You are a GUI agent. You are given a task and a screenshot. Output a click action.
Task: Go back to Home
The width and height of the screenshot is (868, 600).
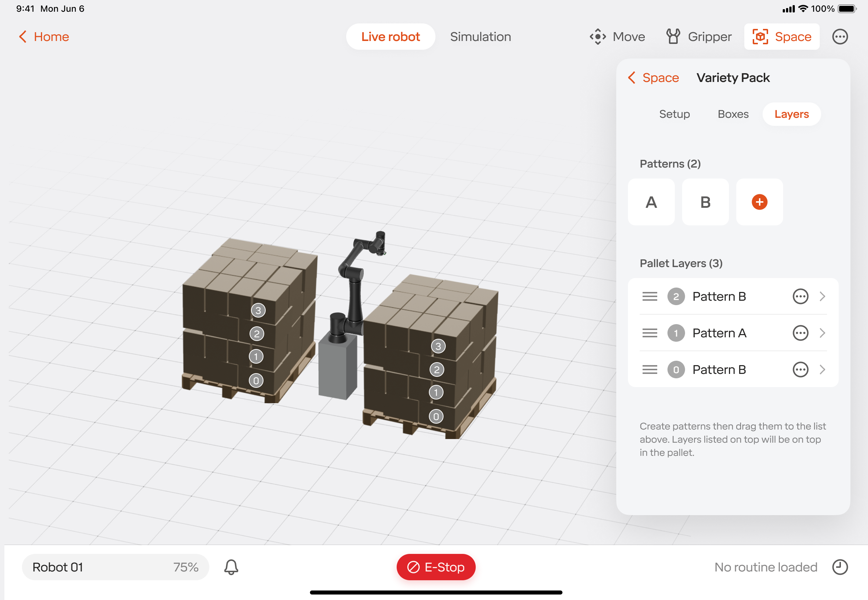44,37
